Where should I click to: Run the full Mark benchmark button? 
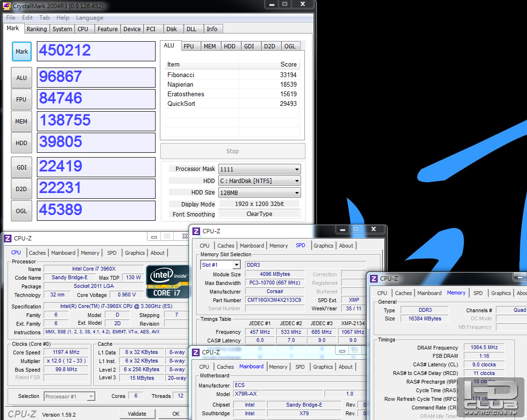tap(22, 51)
